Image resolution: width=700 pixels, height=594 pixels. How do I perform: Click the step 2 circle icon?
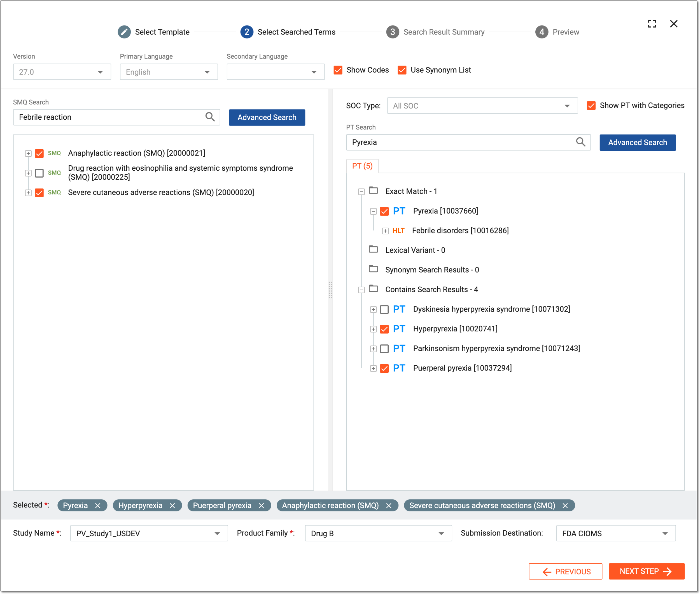point(247,32)
